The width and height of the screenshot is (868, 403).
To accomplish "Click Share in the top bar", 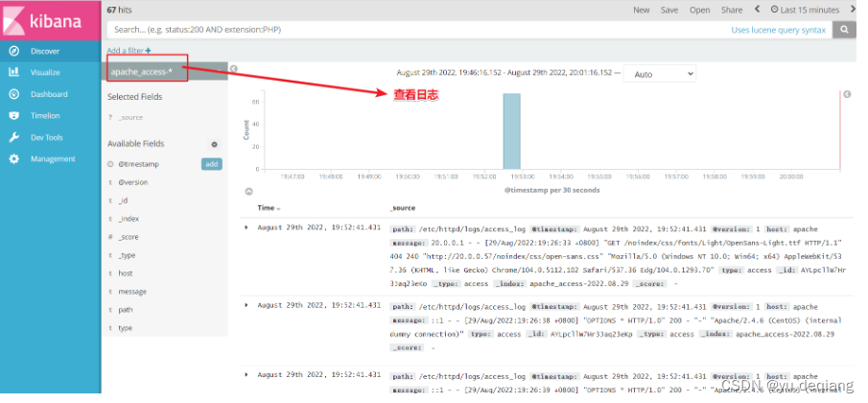I will (x=732, y=10).
